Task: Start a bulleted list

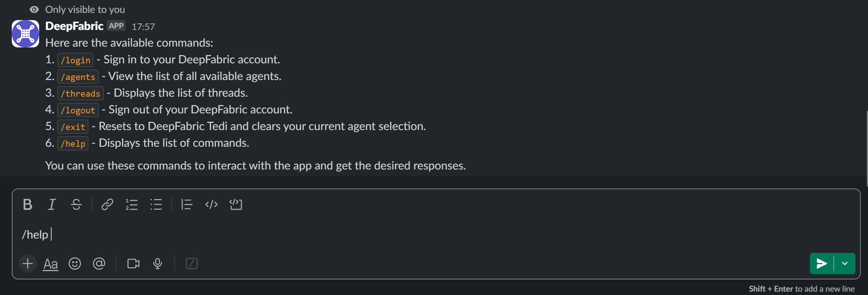Action: pyautogui.click(x=156, y=205)
